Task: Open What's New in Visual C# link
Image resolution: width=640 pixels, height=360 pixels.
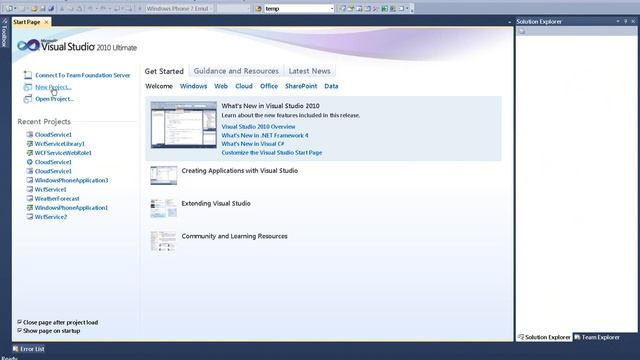Action: (253, 144)
